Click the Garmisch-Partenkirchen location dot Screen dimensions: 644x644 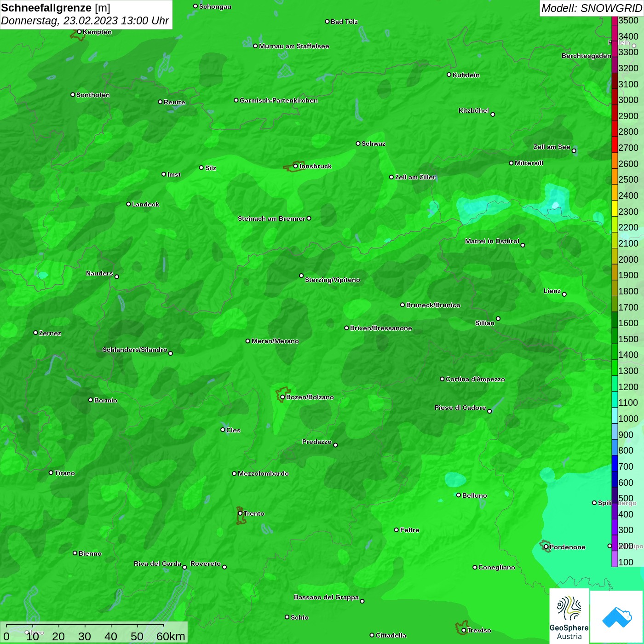click(236, 100)
